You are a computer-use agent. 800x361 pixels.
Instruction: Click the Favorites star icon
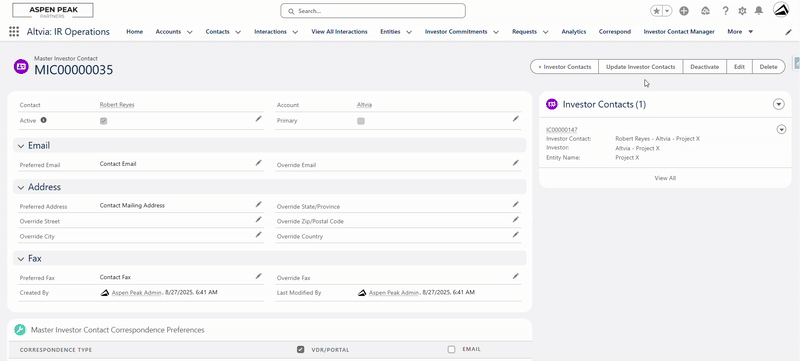click(656, 11)
